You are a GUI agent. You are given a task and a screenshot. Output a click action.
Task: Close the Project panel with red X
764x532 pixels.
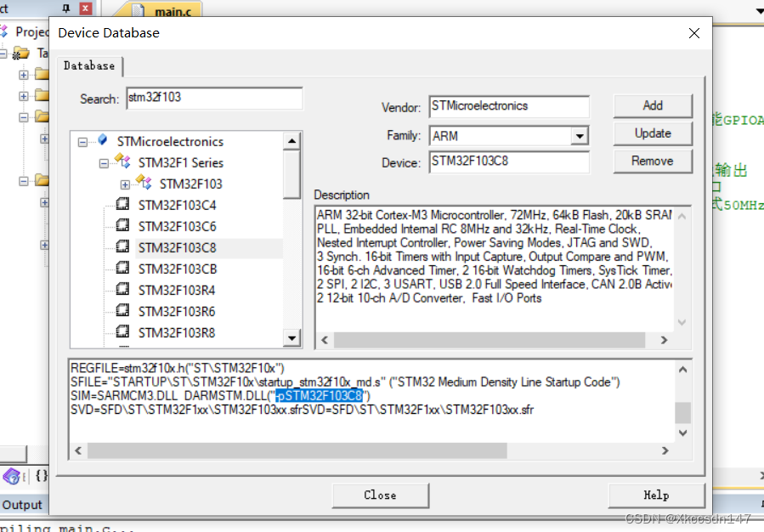click(85, 8)
